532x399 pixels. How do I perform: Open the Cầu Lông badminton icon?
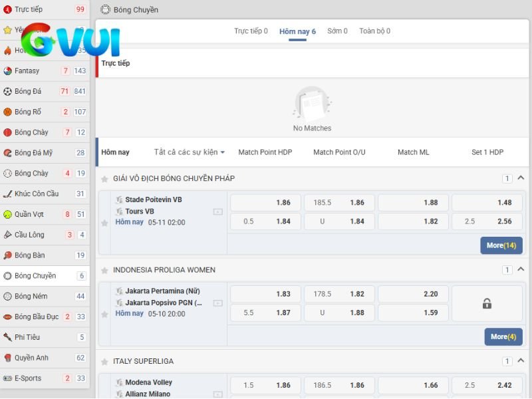click(x=8, y=235)
